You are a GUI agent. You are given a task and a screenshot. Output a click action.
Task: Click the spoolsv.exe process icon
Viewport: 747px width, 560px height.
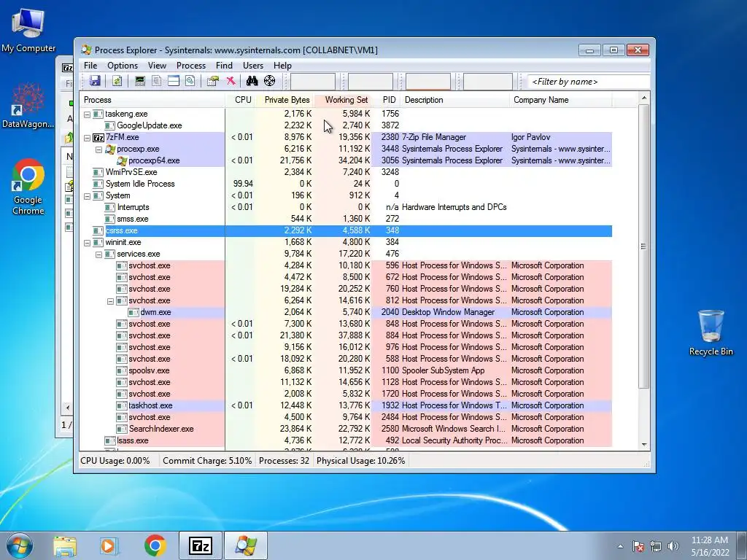tap(122, 370)
